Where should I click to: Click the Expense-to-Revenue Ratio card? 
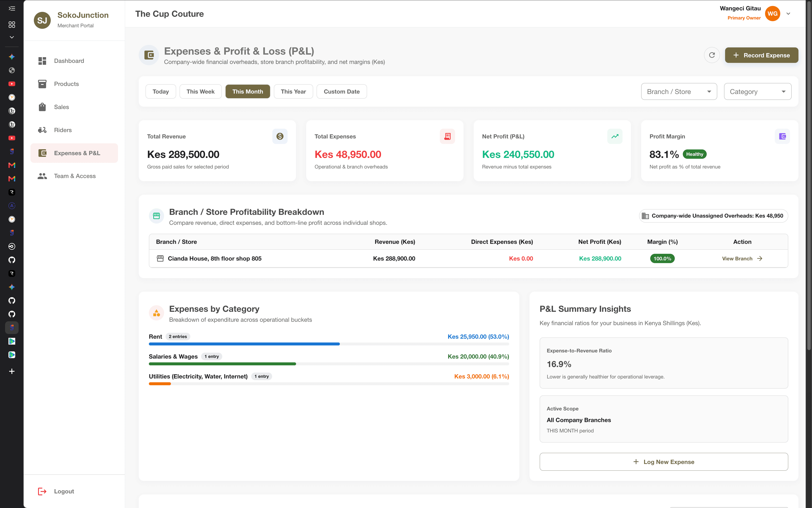(664, 363)
